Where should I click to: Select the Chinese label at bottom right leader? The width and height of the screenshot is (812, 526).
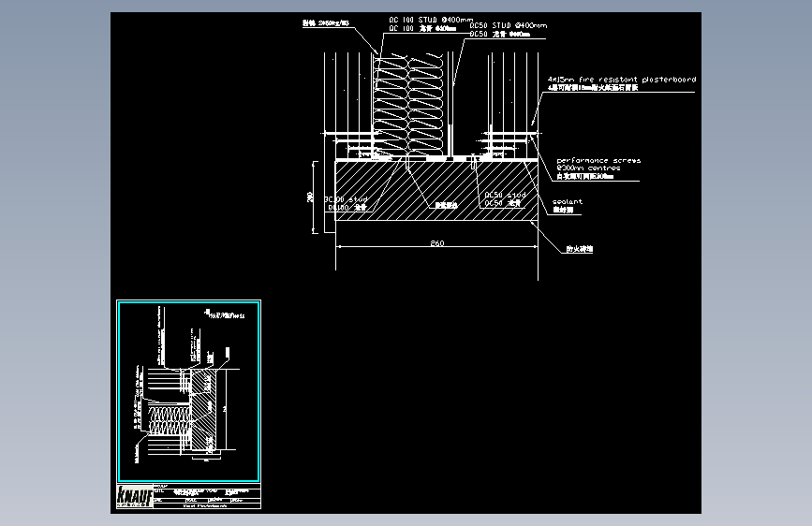point(580,249)
